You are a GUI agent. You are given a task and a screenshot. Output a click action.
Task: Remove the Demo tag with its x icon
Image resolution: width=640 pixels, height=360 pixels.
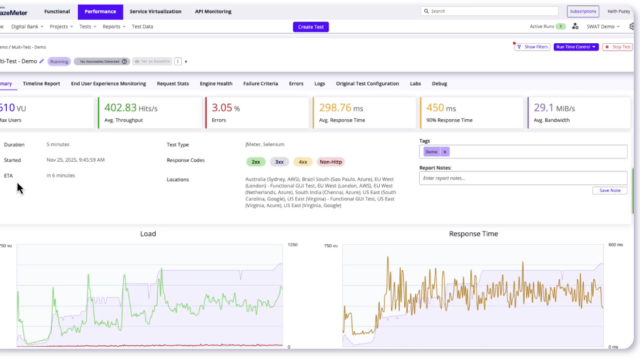tap(445, 152)
